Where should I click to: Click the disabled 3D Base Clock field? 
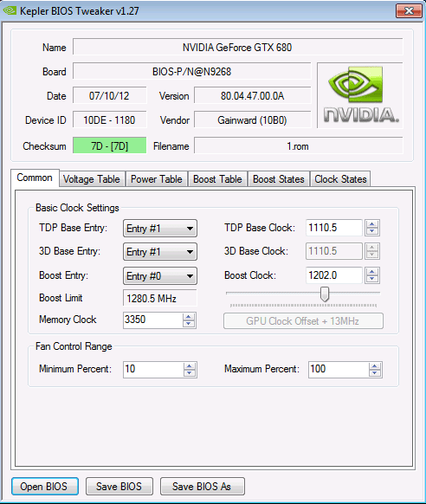(x=334, y=251)
